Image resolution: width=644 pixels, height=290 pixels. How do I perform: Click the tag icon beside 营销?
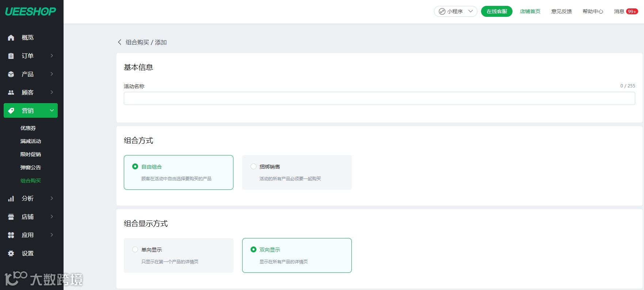coord(11,111)
